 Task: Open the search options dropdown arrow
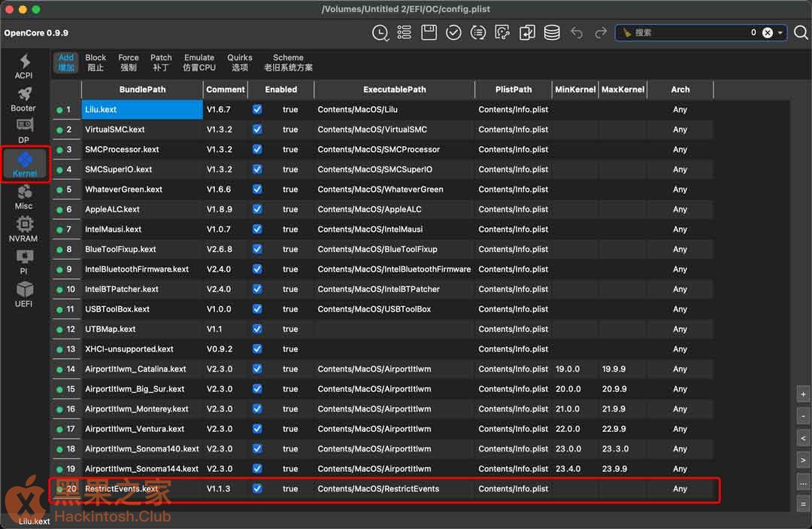point(780,32)
